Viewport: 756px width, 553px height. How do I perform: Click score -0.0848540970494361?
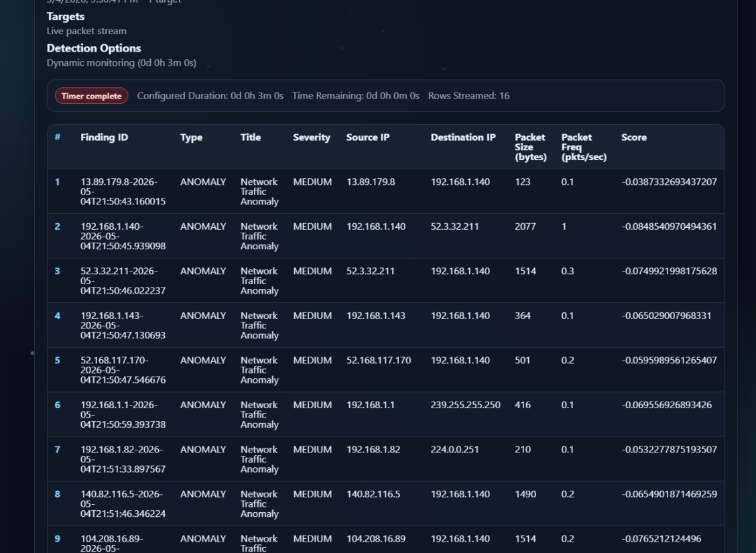670,227
